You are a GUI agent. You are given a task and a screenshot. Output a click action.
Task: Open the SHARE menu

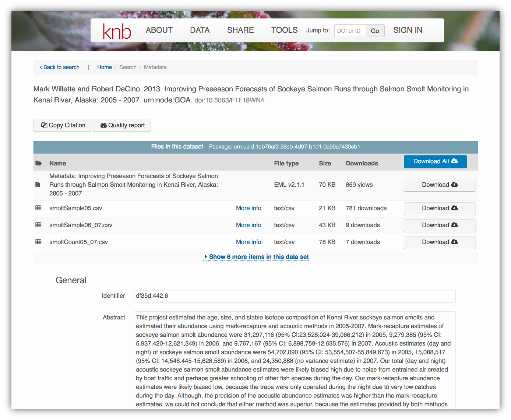tap(240, 30)
